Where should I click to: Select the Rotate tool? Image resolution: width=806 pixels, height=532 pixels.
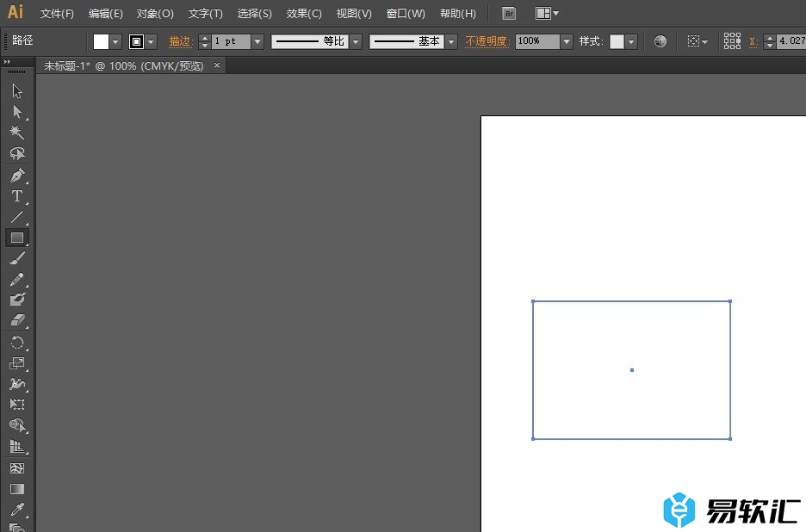click(17, 343)
